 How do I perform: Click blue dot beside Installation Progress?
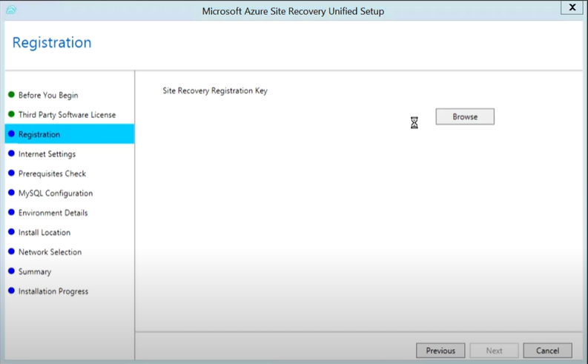coord(11,291)
